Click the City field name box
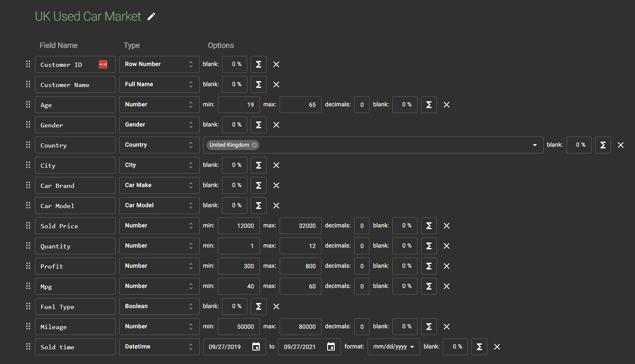This screenshot has width=635, height=364. coord(75,165)
